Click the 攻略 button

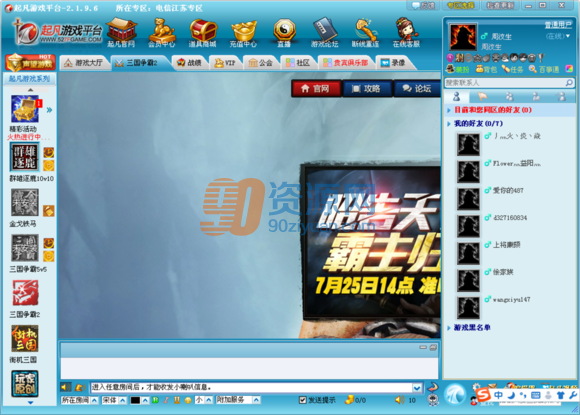click(367, 88)
